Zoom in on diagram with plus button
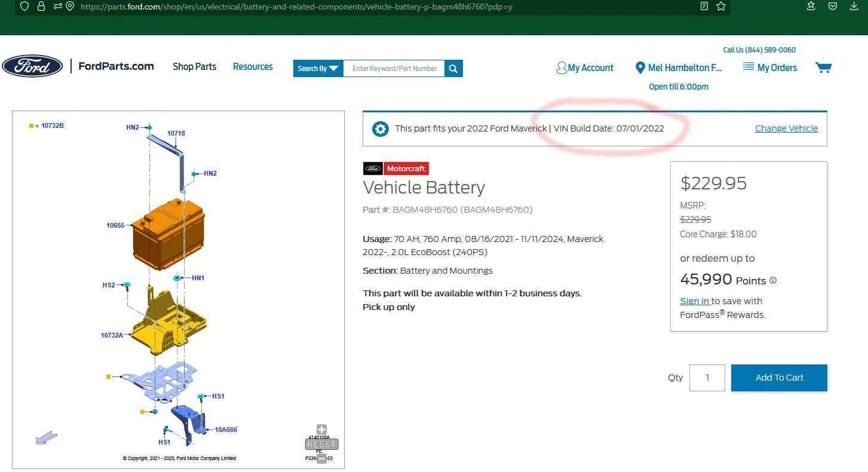 click(x=321, y=430)
